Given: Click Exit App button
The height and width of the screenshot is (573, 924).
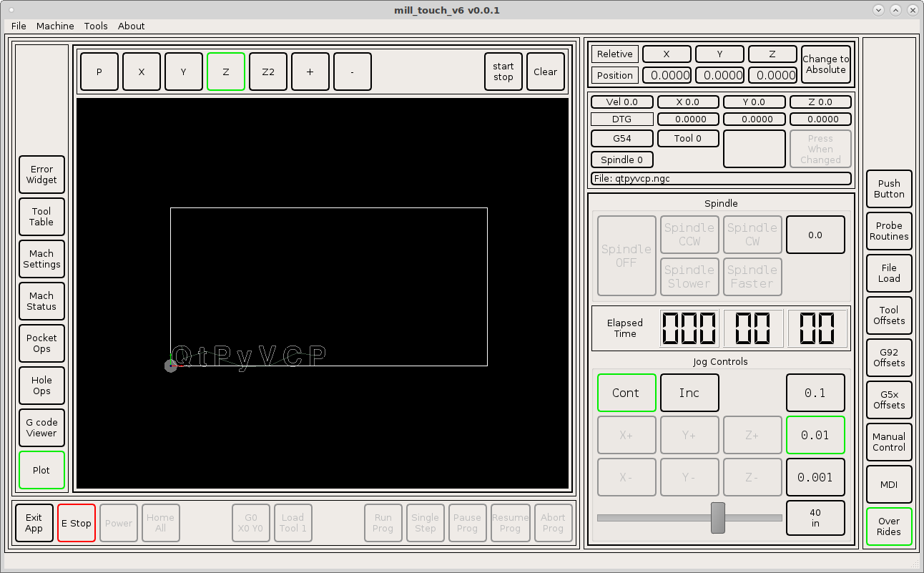Looking at the screenshot, I should pos(34,523).
